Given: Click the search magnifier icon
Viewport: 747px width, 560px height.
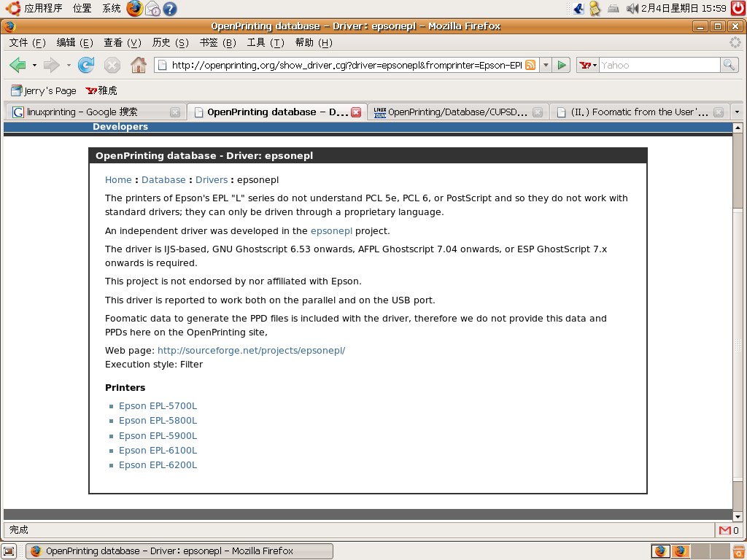Looking at the screenshot, I should (x=729, y=65).
